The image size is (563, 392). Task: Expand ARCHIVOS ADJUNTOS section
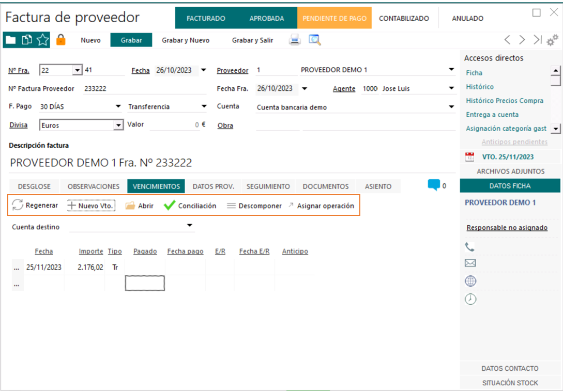tap(510, 171)
